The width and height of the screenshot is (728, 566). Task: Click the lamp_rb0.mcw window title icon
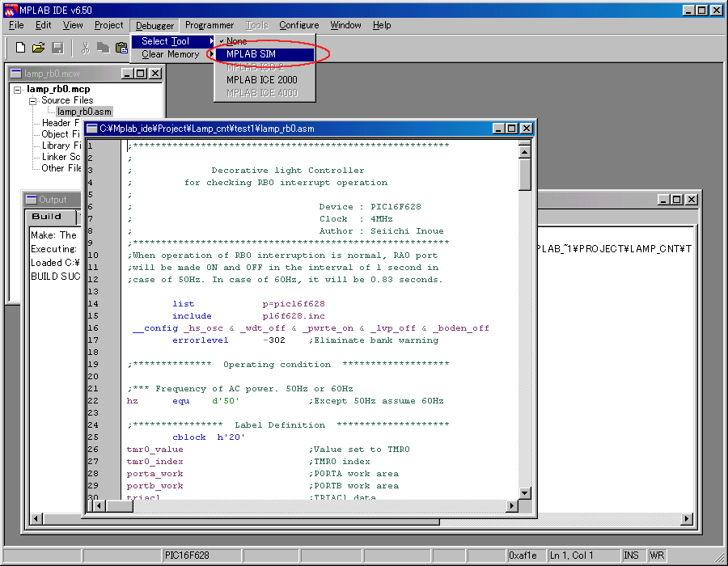click(x=16, y=74)
